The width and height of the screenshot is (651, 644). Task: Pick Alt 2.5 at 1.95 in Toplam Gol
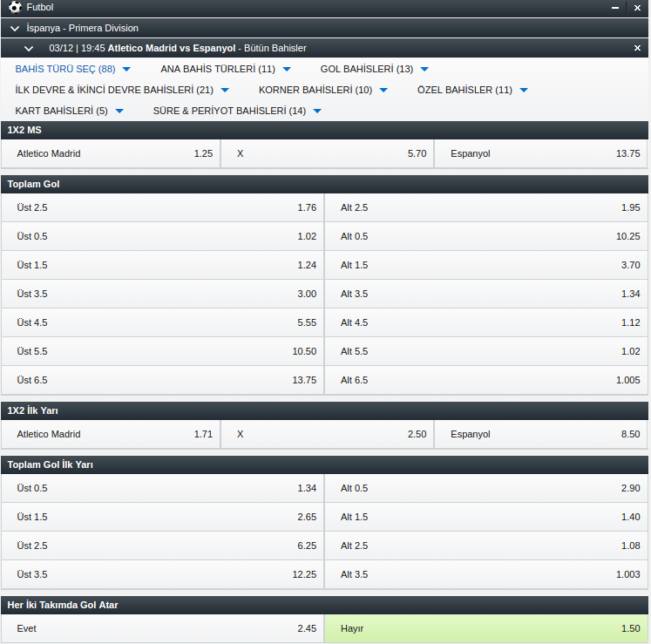pos(485,207)
